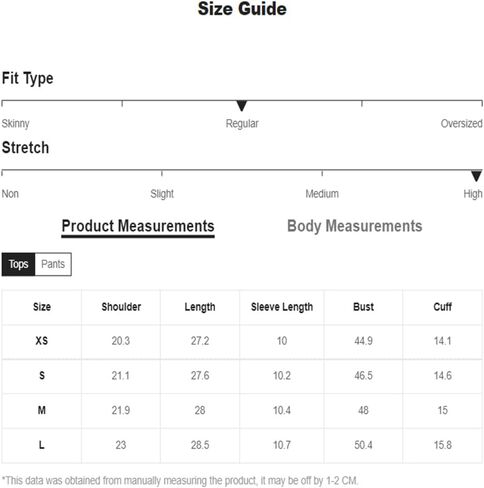
Task: Click the Sleeve Length column header
Action: (282, 307)
